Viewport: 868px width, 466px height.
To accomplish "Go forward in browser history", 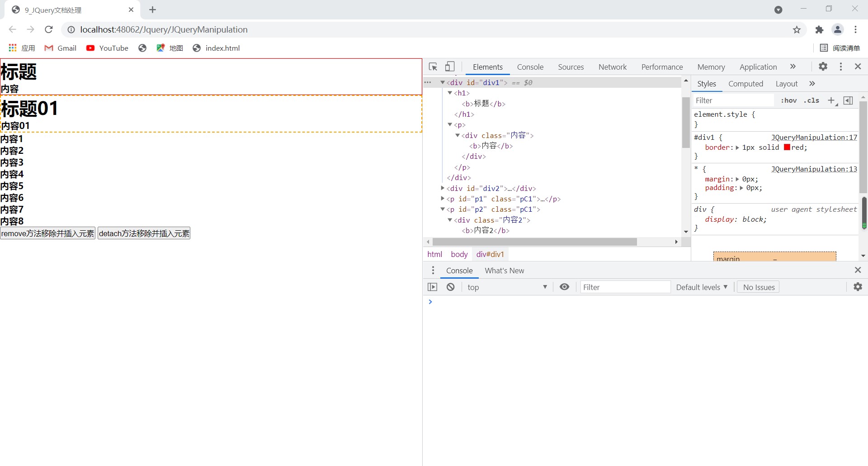I will click(30, 29).
